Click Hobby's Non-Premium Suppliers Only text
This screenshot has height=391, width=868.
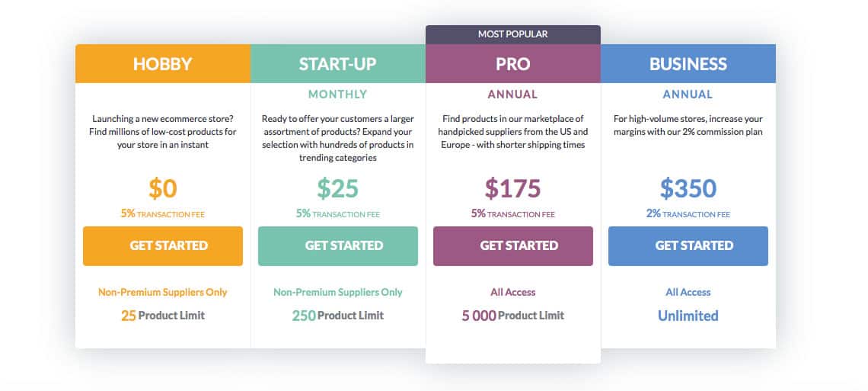tap(163, 292)
